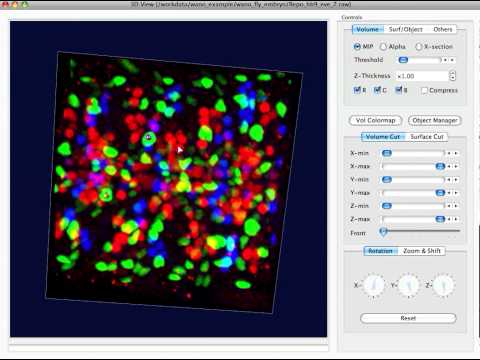Click the Z rotation dial
This screenshot has width=480, height=360.
coord(444,285)
